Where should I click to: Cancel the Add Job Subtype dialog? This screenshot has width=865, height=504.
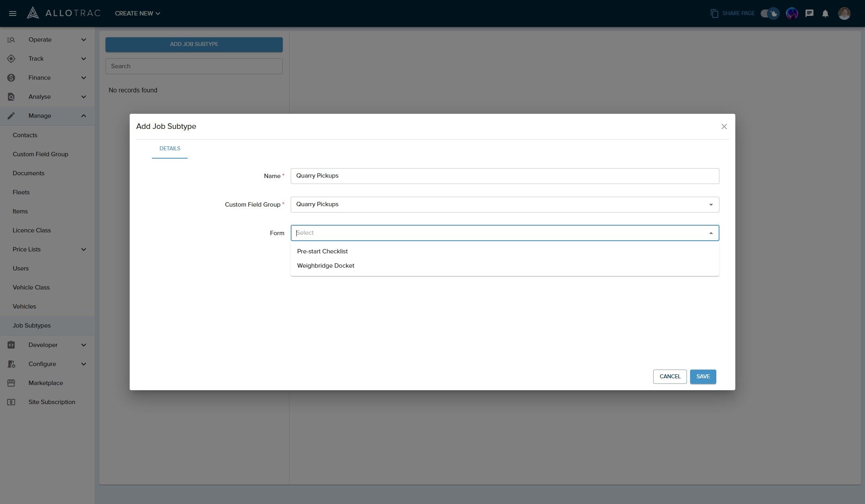click(x=669, y=377)
